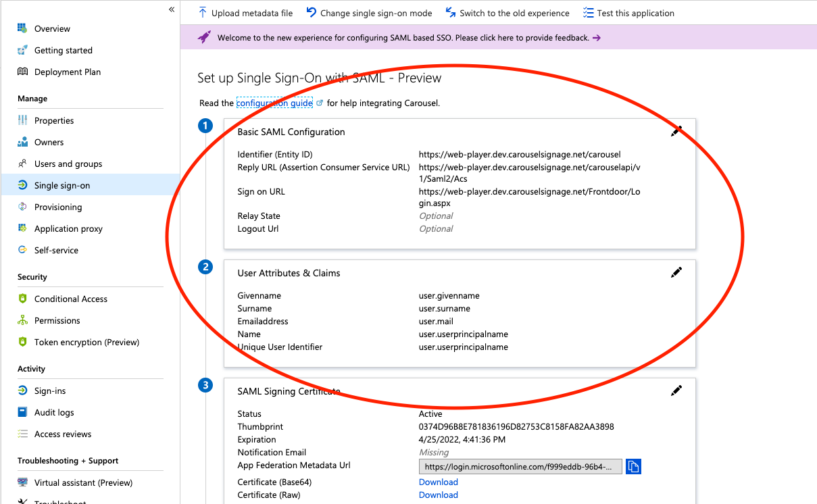Click the Self-service icon
This screenshot has width=817, height=504.
click(x=22, y=251)
